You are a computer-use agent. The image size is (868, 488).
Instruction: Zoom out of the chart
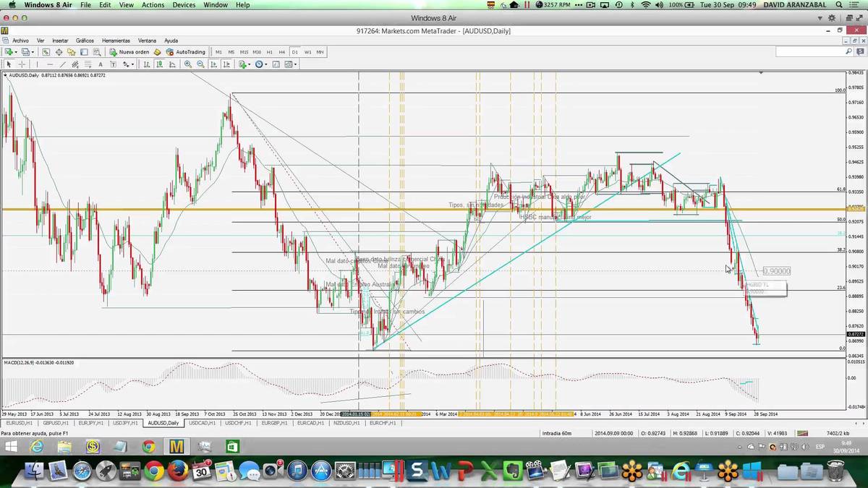point(200,64)
